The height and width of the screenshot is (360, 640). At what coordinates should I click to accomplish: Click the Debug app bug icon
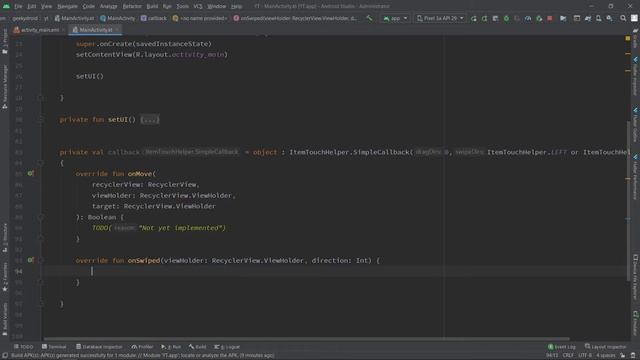tap(506, 18)
